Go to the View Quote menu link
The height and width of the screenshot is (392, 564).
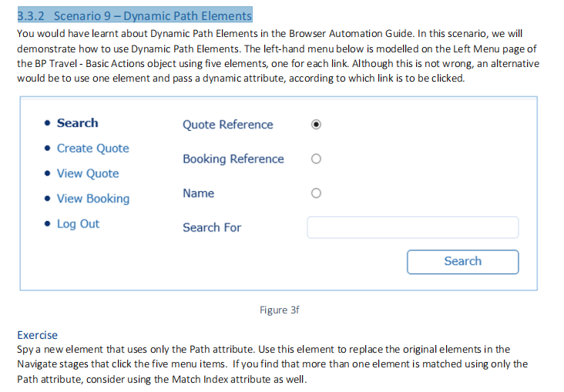(x=88, y=174)
